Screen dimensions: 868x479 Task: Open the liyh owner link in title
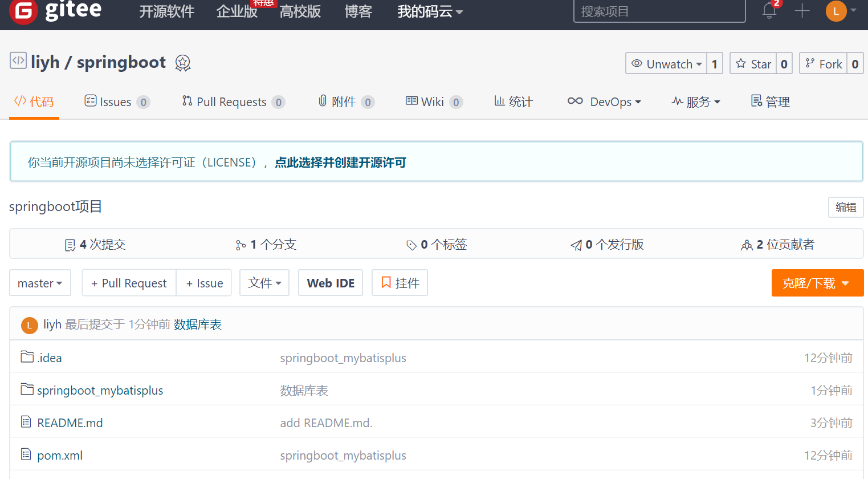point(45,62)
